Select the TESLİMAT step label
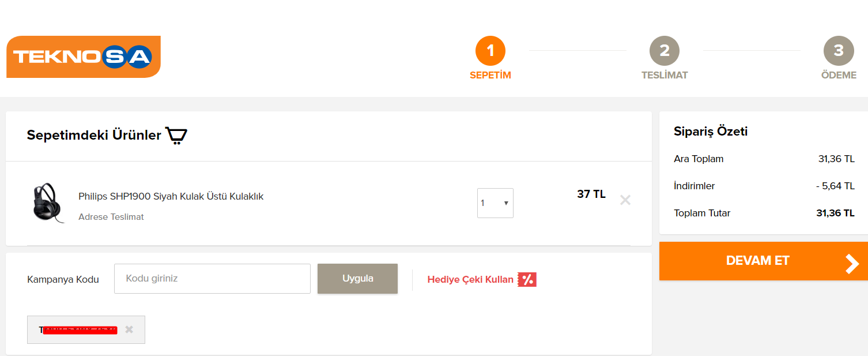Image resolution: width=868 pixels, height=356 pixels. tap(665, 75)
